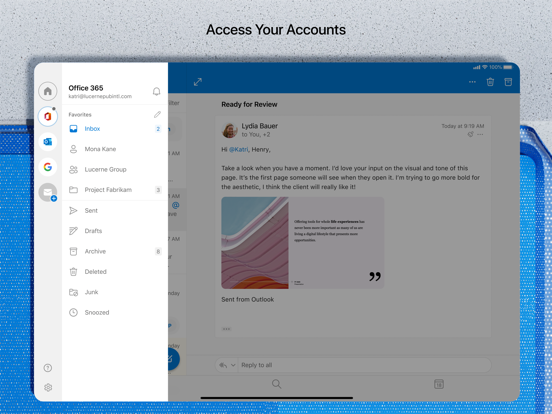Click the Inbox folder tray icon
Viewport: 552px width, 414px height.
pos(73,129)
